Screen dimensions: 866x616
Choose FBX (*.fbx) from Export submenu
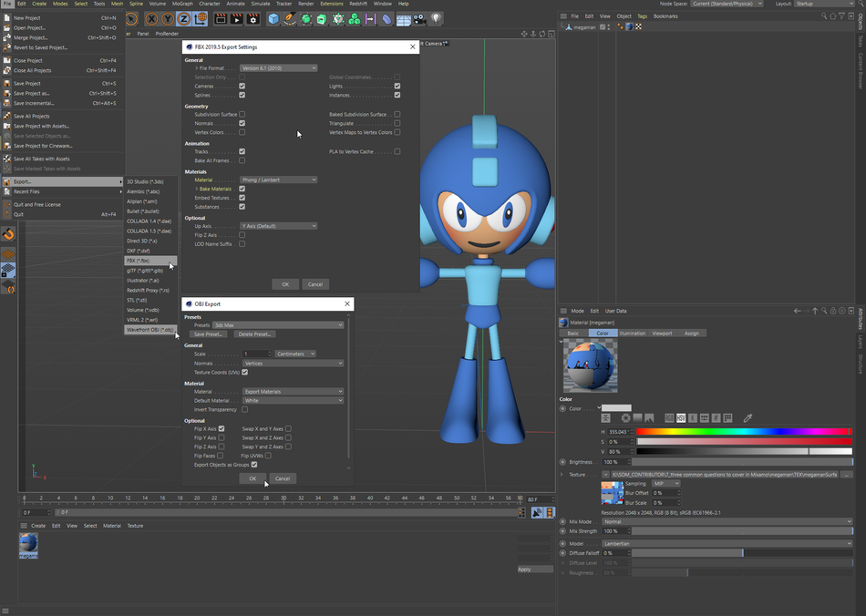[x=150, y=261]
